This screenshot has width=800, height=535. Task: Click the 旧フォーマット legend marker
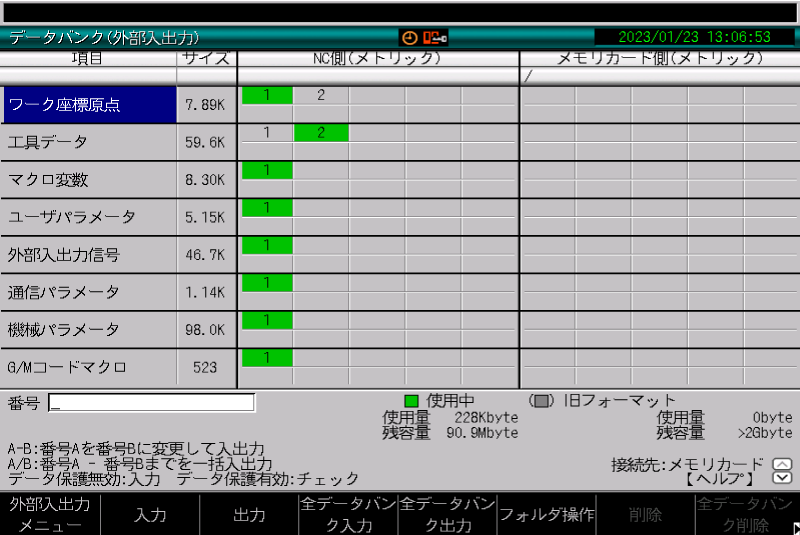point(541,401)
